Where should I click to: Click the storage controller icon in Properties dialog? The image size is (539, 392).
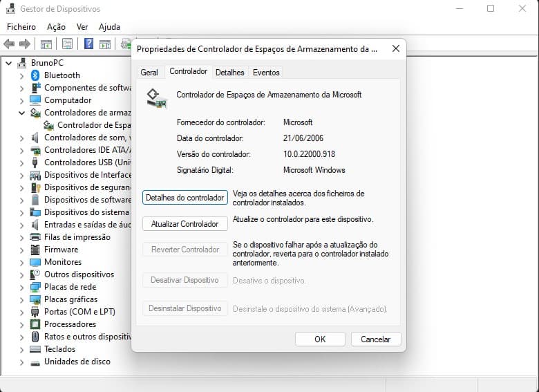pos(157,99)
